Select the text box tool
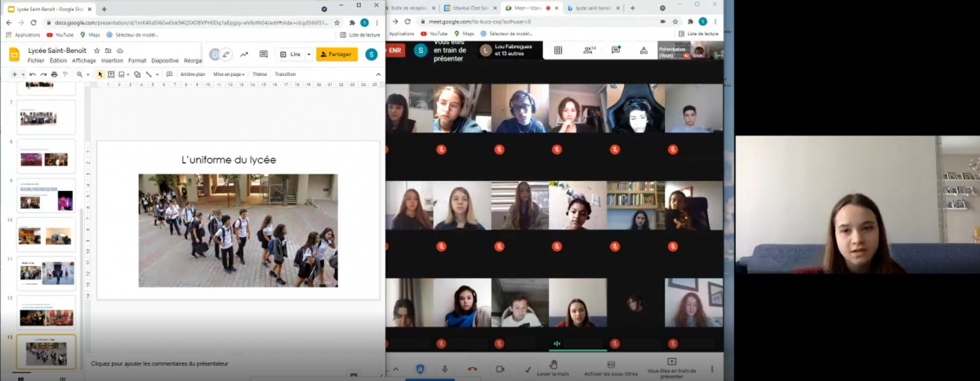Screen dimensions: 980x381 pyautogui.click(x=111, y=74)
